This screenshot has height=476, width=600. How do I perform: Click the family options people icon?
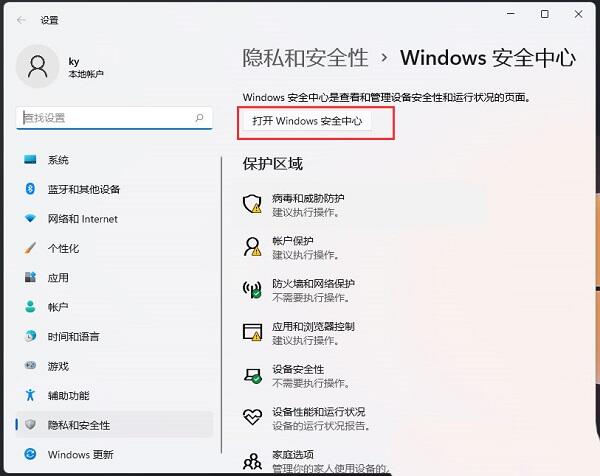(253, 461)
